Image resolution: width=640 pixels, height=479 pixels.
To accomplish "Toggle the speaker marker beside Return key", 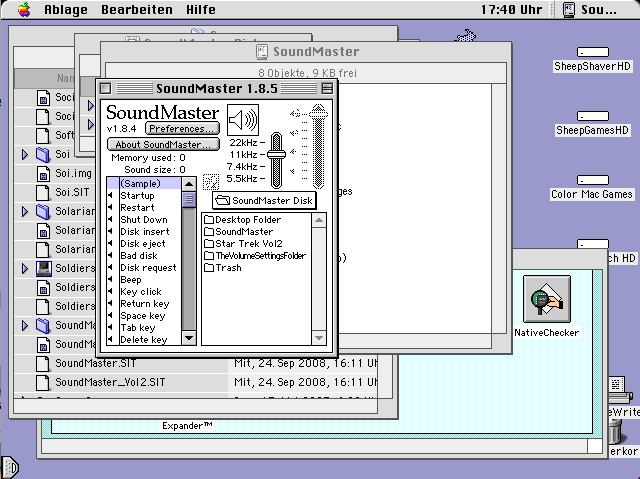I will click(110, 304).
